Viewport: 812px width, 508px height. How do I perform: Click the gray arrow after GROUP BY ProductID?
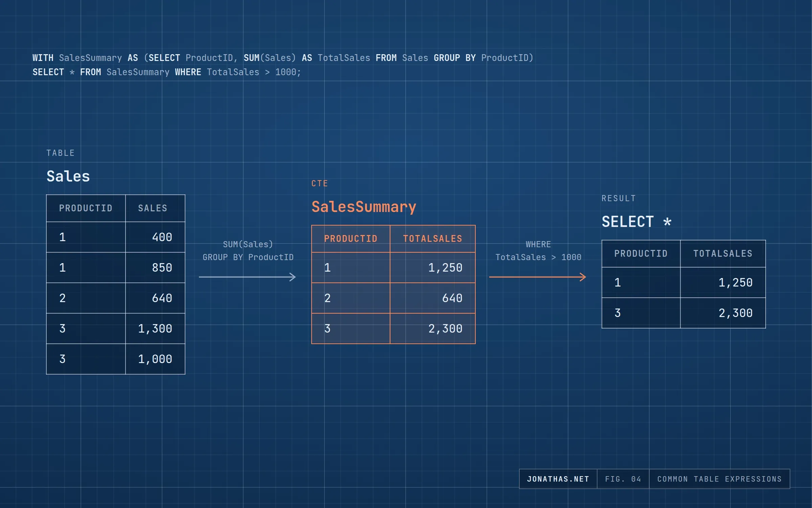click(247, 277)
